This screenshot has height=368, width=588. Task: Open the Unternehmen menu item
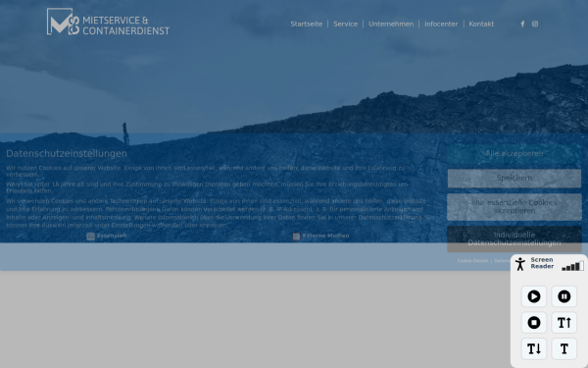(391, 24)
